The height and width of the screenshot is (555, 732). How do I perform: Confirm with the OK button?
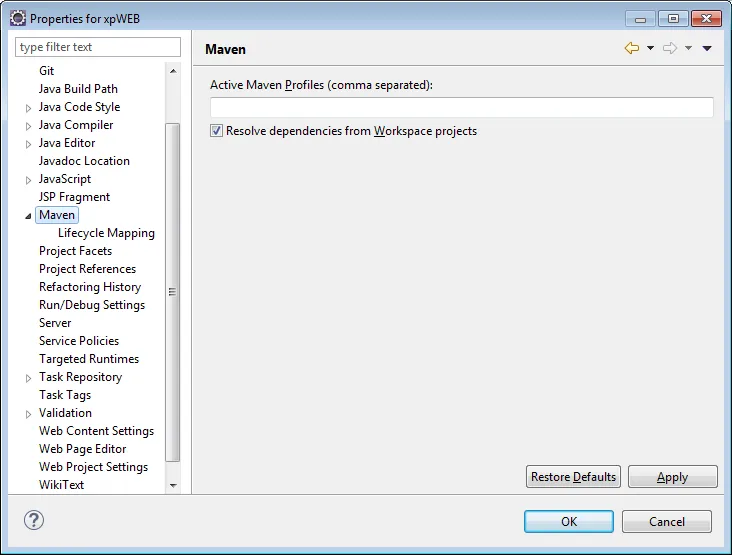coord(569,521)
